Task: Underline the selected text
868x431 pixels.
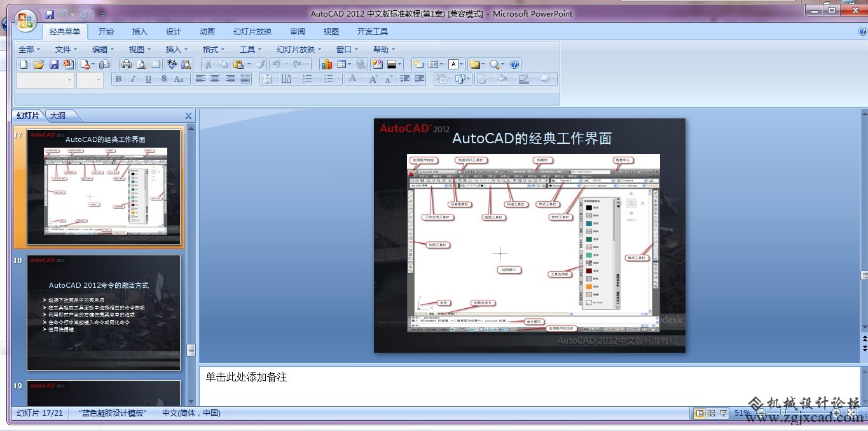Action: click(x=148, y=79)
